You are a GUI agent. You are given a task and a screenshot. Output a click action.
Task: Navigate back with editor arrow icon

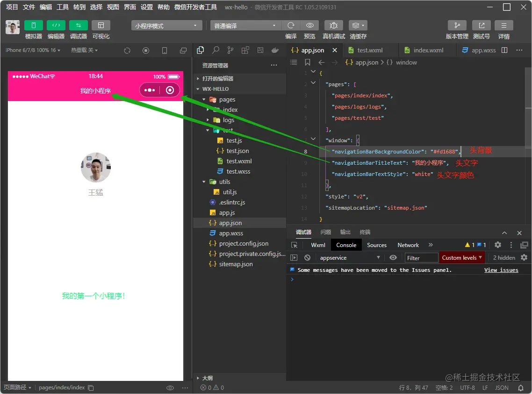[x=322, y=63]
